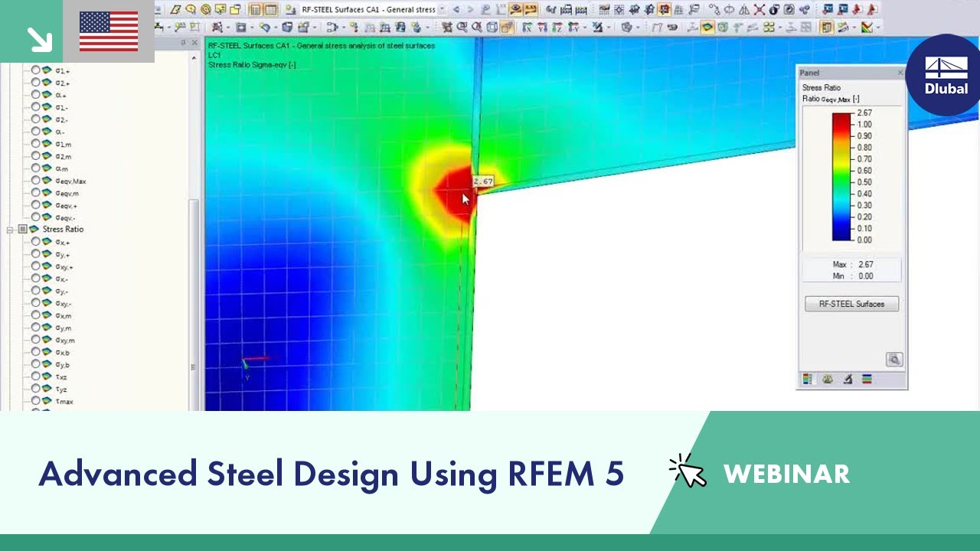Click the pin icon on navigator pane header
The width and height of the screenshot is (980, 551).
pos(183,43)
